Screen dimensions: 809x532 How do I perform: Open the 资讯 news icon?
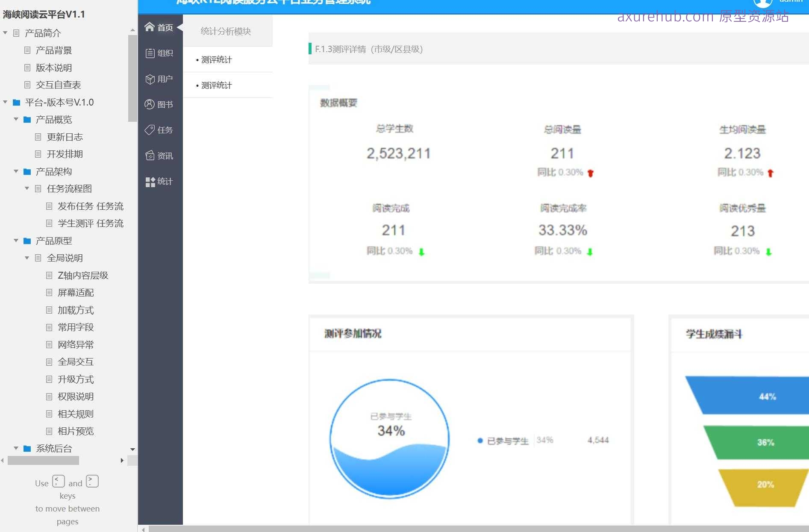pos(150,156)
